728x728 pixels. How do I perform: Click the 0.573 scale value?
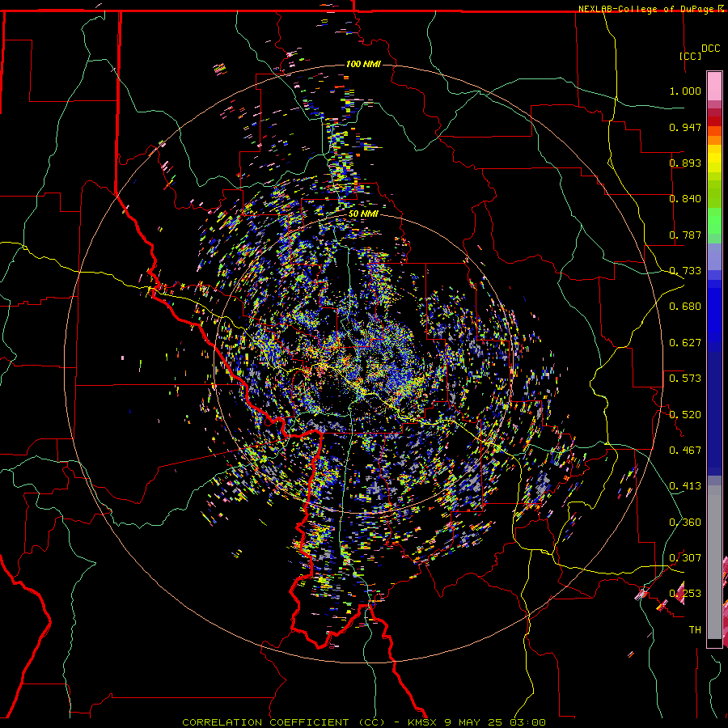pos(685,379)
